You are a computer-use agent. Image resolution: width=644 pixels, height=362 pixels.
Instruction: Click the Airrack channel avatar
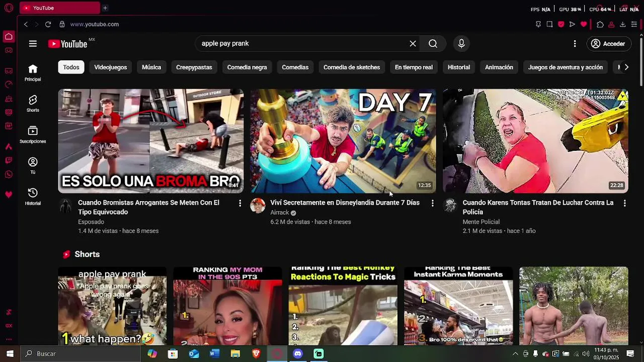coord(258,206)
